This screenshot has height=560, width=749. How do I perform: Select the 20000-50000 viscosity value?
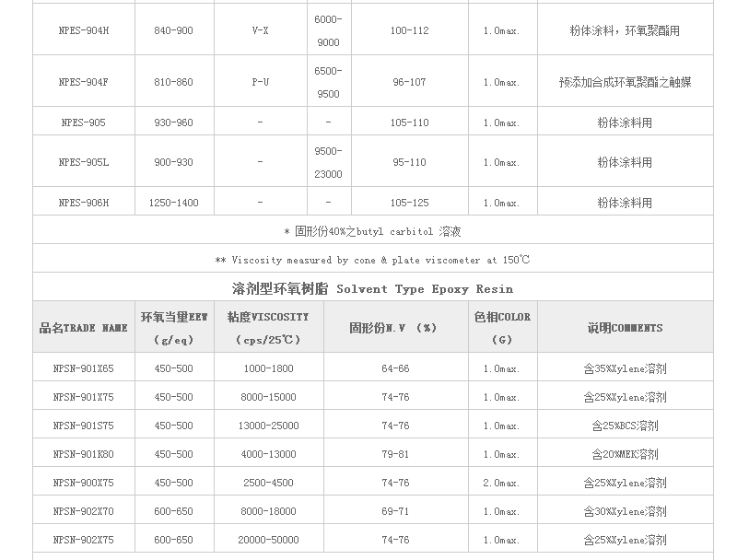pos(269,540)
